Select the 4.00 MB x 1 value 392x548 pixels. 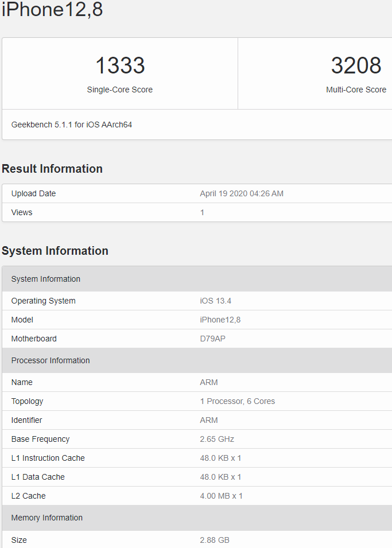point(221,496)
